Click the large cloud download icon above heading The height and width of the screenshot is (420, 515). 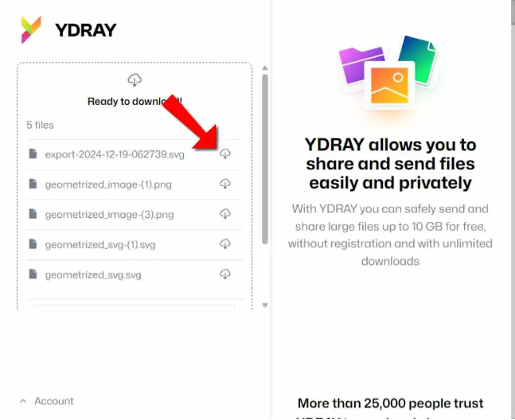134,80
